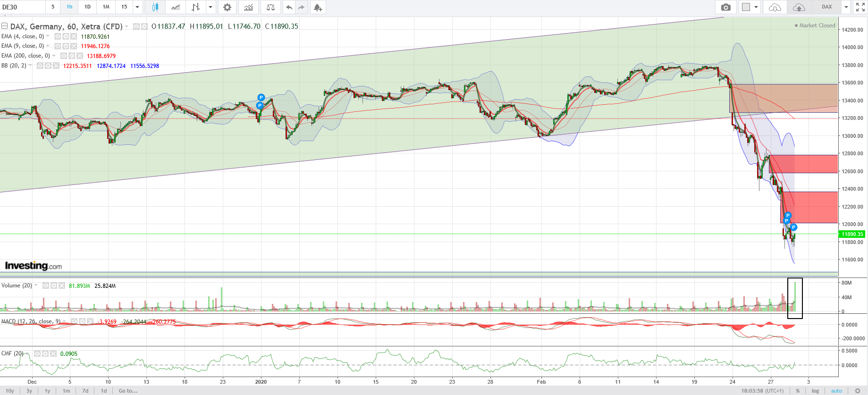This screenshot has height=395, width=868.
Task: Load chart layout from cloud
Action: tap(775, 7)
